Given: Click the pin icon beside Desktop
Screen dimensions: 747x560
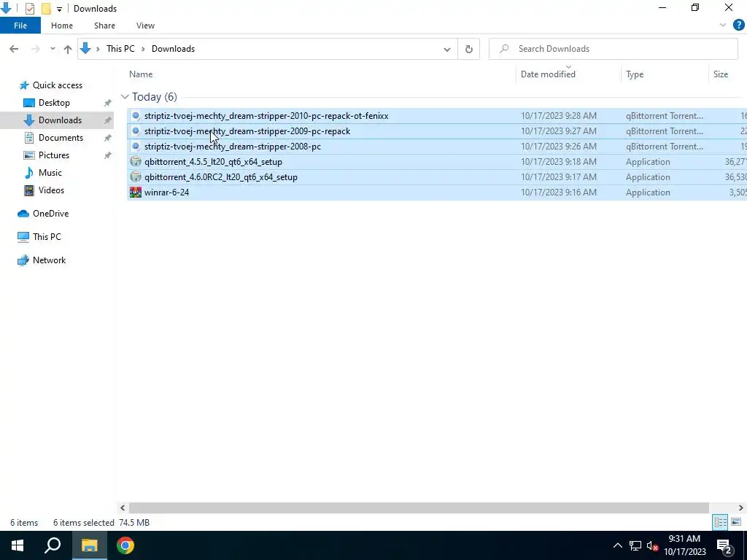Looking at the screenshot, I should point(108,103).
